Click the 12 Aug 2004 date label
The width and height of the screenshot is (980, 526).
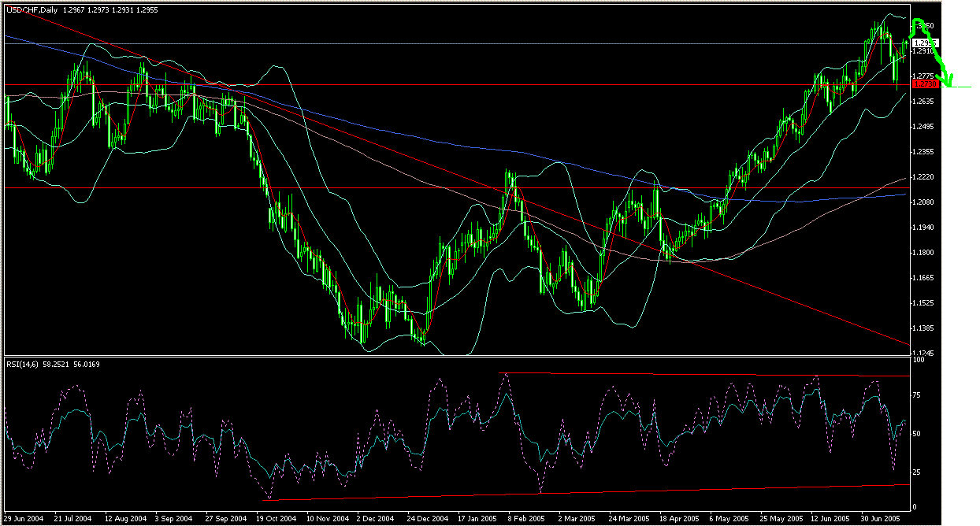127,520
